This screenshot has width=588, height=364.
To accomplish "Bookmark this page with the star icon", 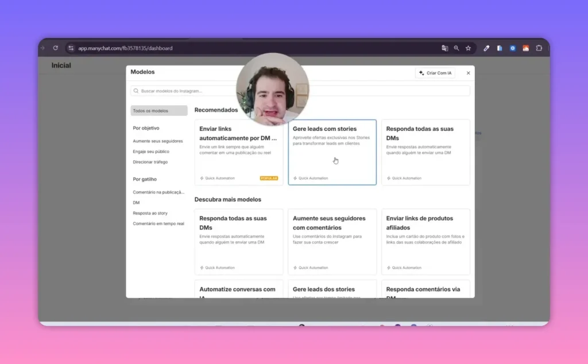I will (x=468, y=48).
